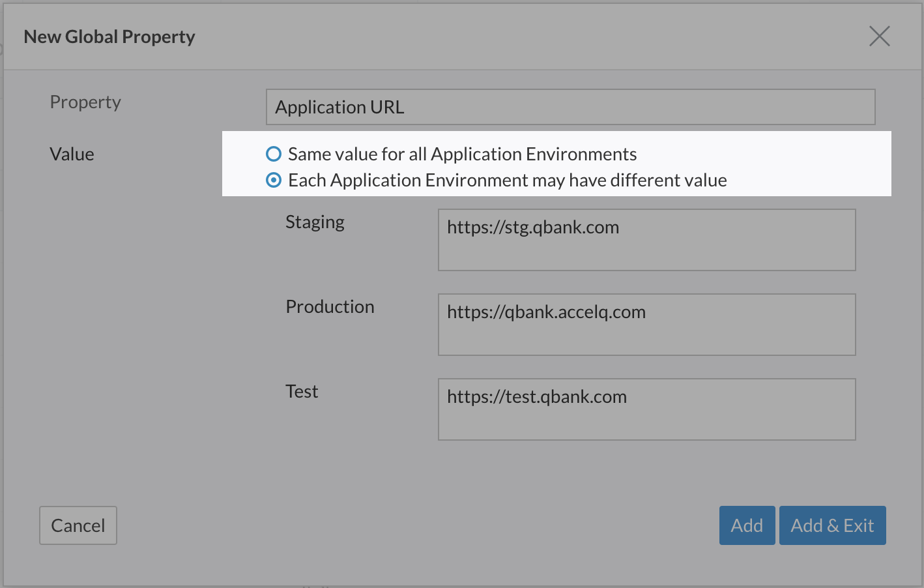
Task: Click the Cancel button
Action: tap(78, 525)
